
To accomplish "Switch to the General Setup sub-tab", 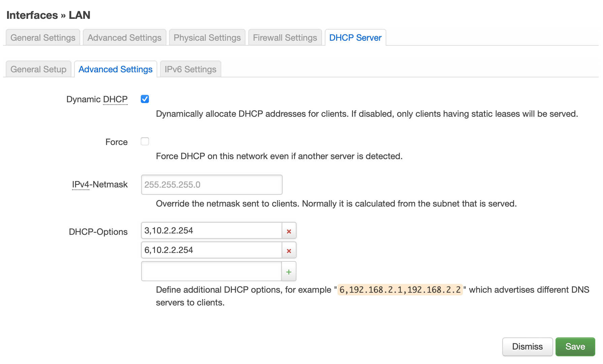I will (x=38, y=69).
